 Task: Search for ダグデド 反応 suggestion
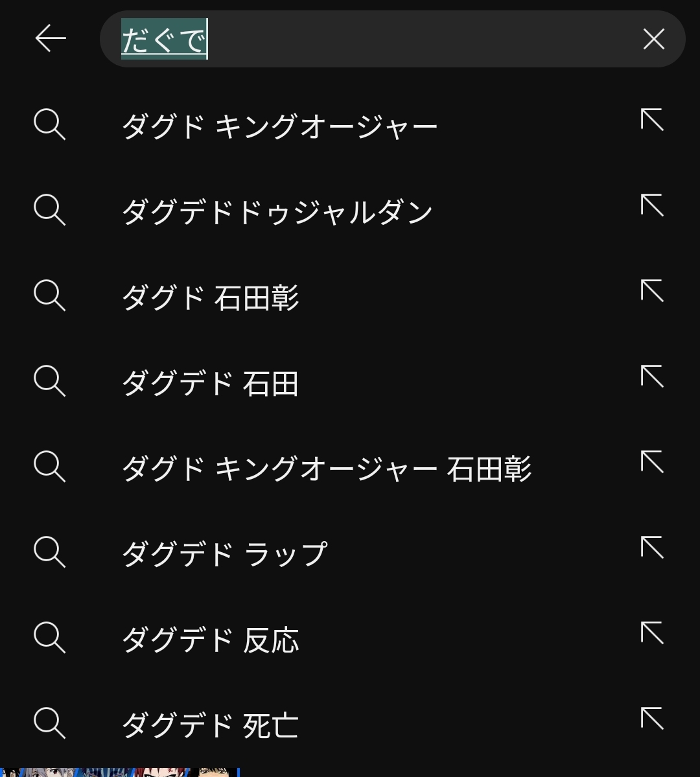pyautogui.click(x=211, y=640)
